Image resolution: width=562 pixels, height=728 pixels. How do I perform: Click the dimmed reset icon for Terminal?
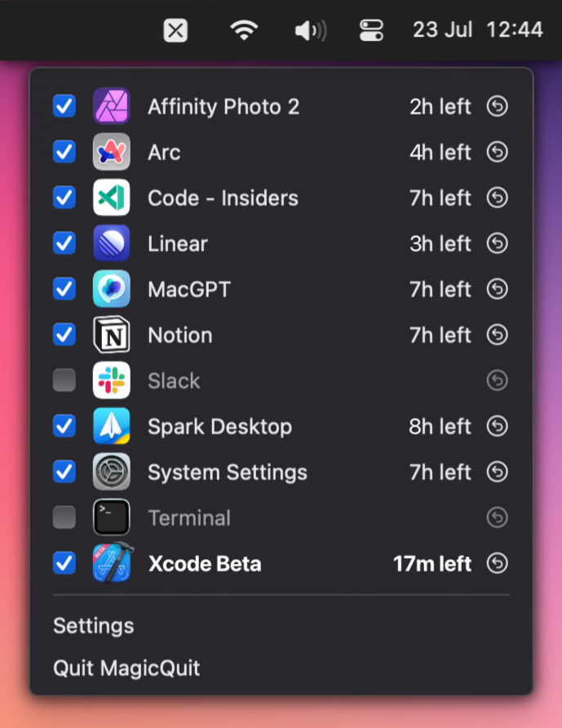point(497,517)
